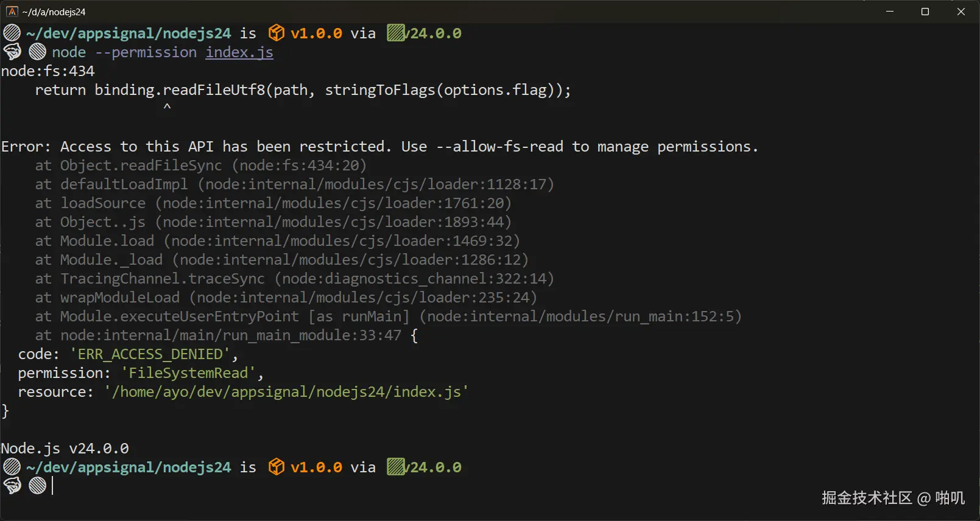
Task: Place the cursor at the empty prompt input
Action: tap(53, 486)
